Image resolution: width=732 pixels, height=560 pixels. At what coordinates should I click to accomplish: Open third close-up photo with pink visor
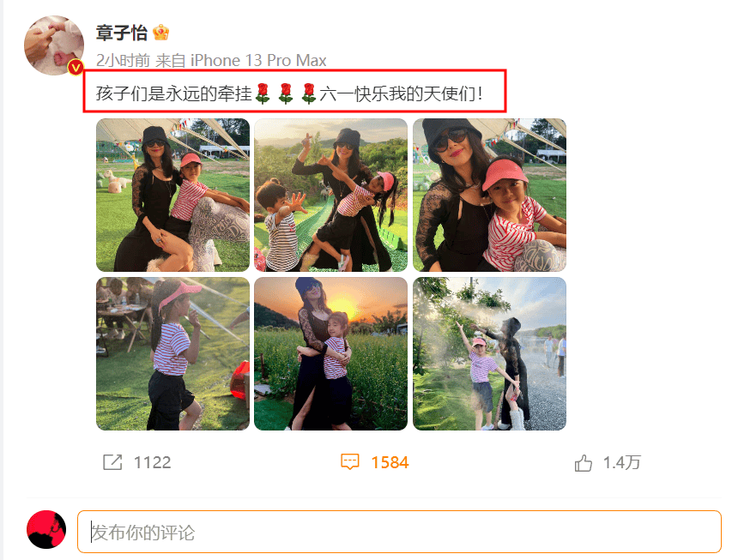490,195
